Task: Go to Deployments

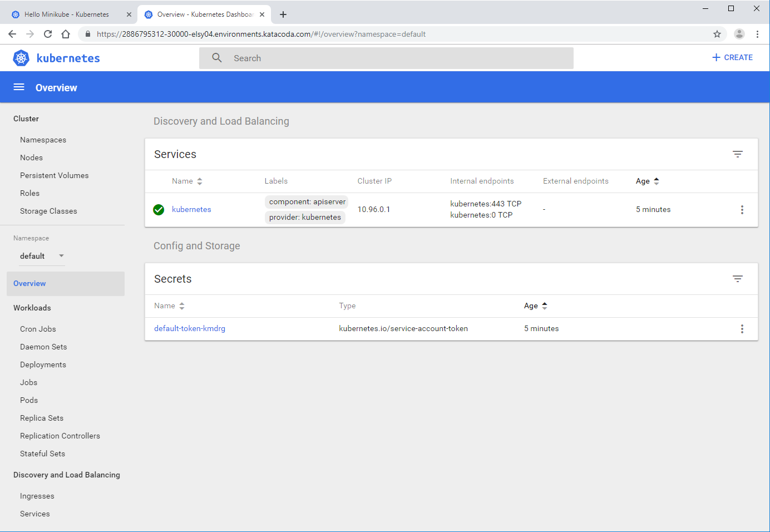Action: pyautogui.click(x=43, y=364)
